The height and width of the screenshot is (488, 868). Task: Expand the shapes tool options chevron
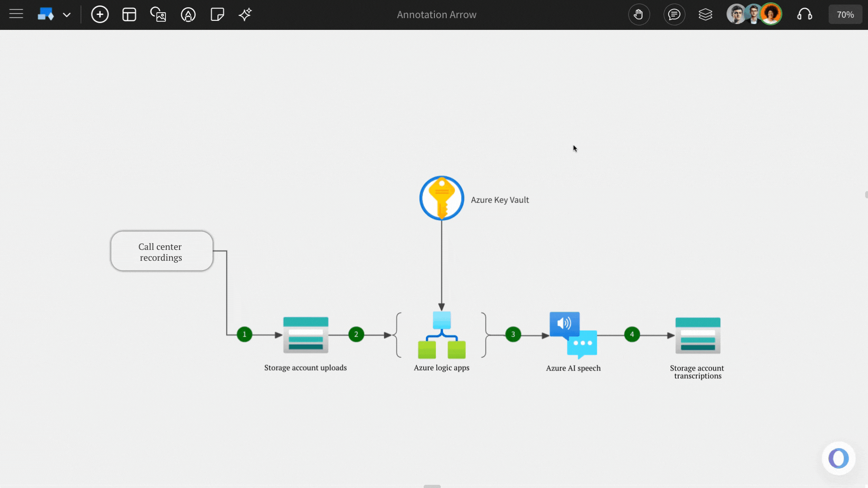tap(67, 15)
